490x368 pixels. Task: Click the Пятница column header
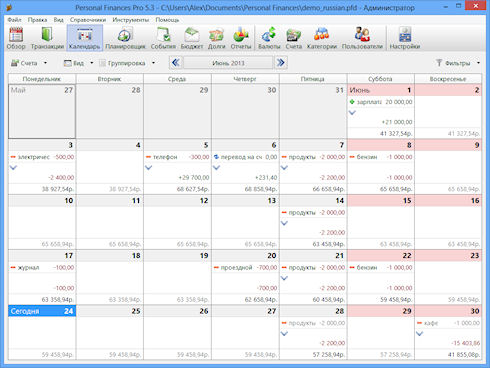[x=313, y=79]
